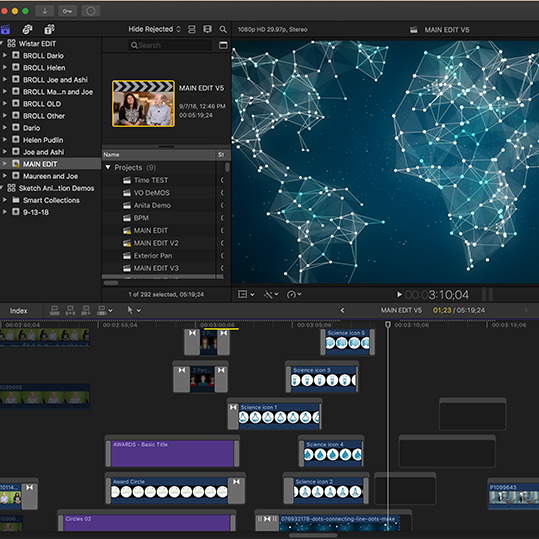Click the MAIN EDIT V5 project thumbnail
The width and height of the screenshot is (539, 539).
pyautogui.click(x=143, y=104)
